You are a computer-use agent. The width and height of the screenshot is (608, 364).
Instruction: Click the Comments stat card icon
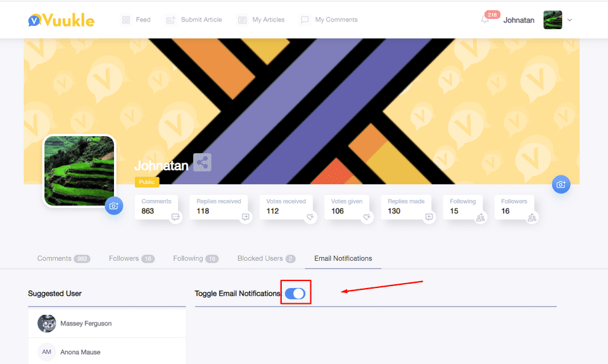pyautogui.click(x=175, y=217)
